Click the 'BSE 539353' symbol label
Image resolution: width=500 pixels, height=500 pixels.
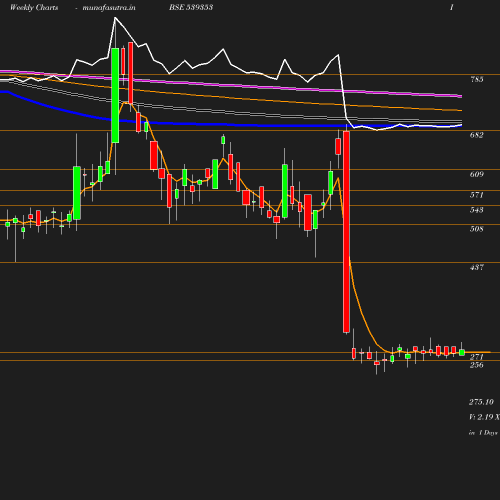pos(191,7)
